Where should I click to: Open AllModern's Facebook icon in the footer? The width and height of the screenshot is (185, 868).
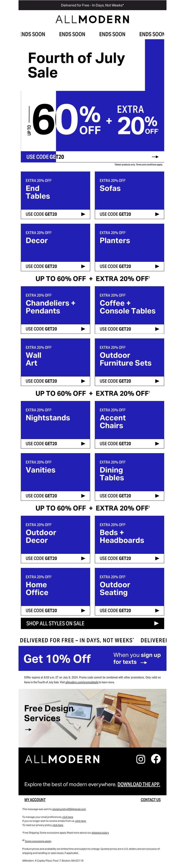point(156,759)
